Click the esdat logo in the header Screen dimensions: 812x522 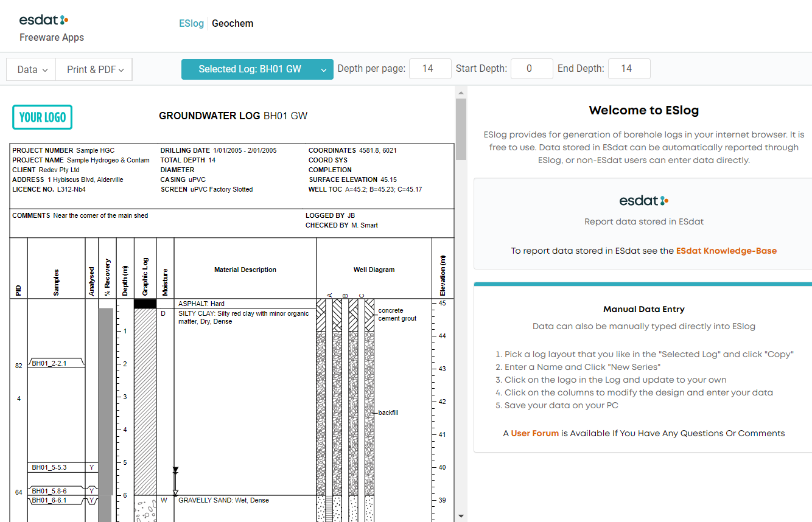[x=44, y=20]
